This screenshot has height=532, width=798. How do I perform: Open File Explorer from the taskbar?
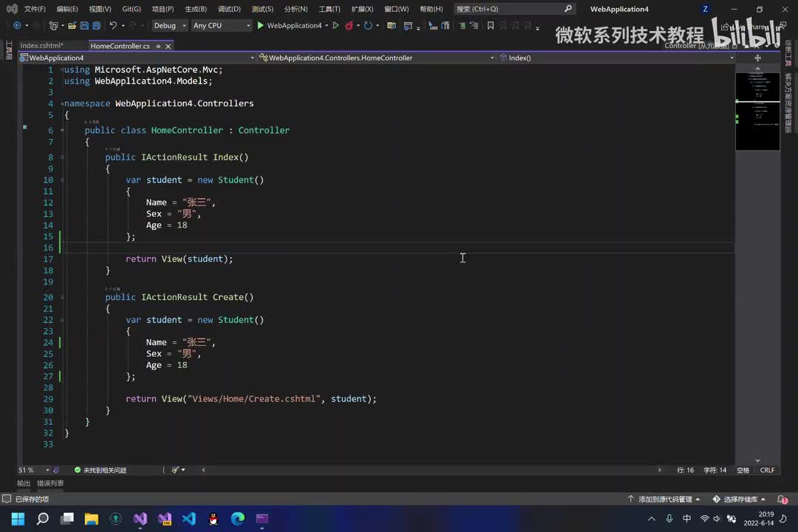pos(91,519)
